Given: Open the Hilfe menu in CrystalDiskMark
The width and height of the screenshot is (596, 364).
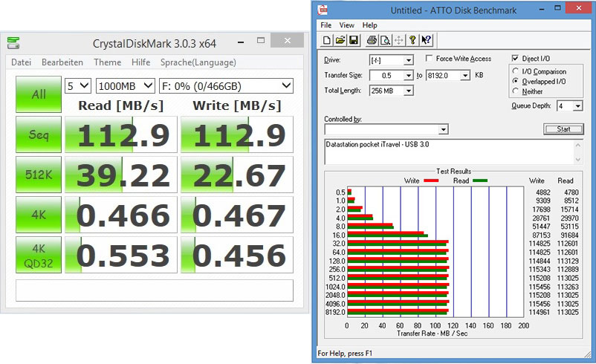Looking at the screenshot, I should coord(140,62).
